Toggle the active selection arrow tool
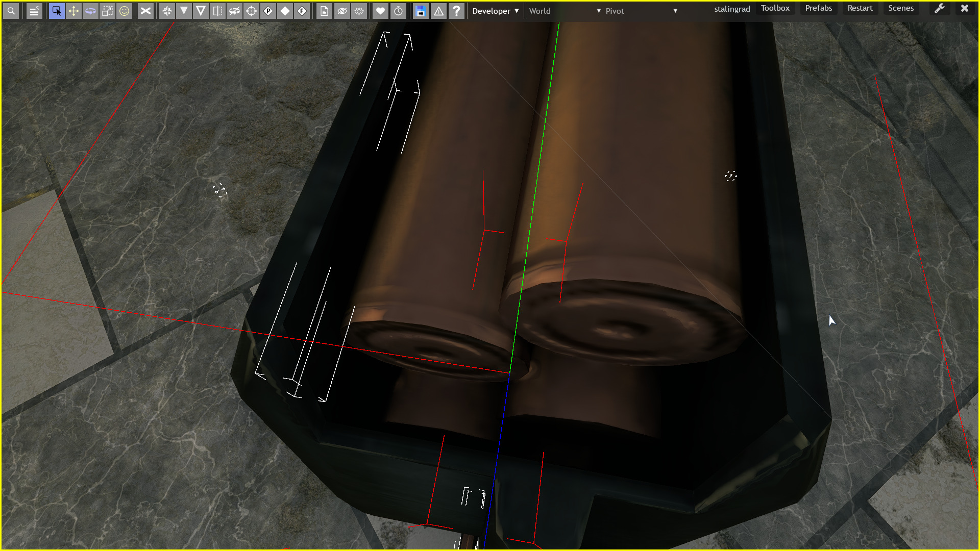Viewport: 980px width, 551px height. 57,11
